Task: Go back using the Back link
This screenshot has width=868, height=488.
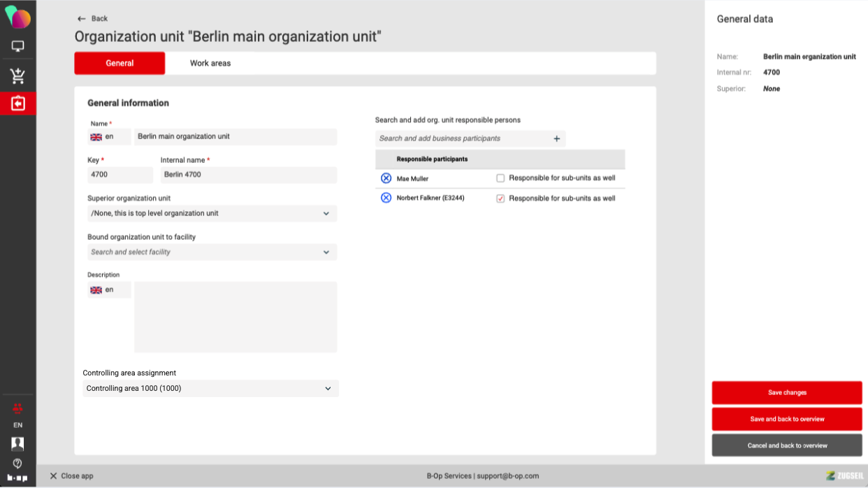Action: pyautogui.click(x=93, y=19)
